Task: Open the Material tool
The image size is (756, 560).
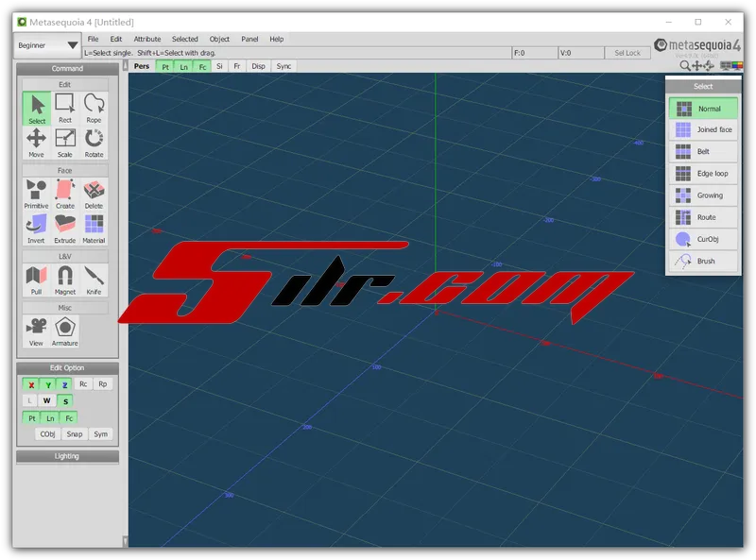Action: click(94, 229)
